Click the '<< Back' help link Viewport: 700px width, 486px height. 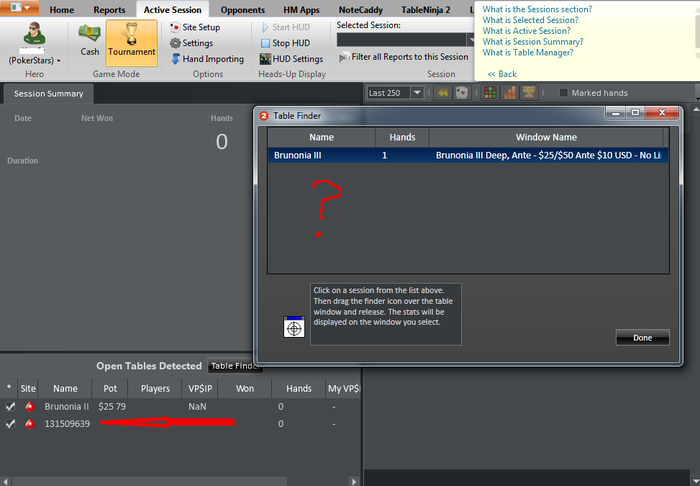[x=502, y=74]
